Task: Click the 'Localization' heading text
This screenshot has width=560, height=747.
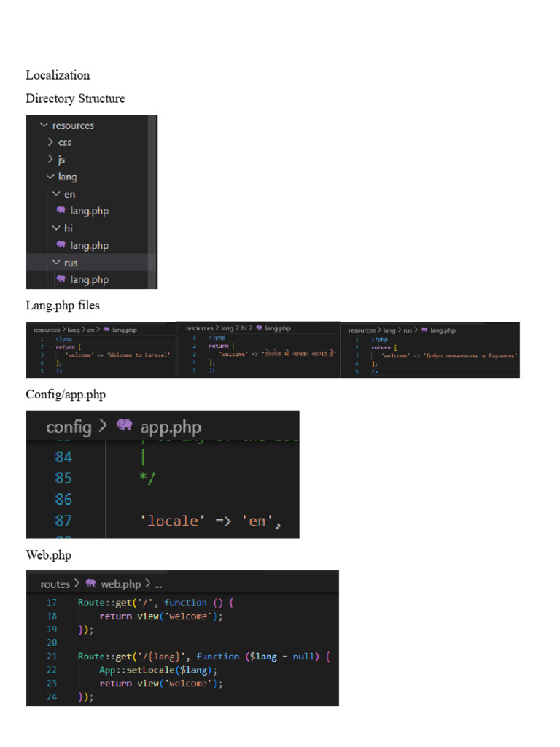Action: [x=58, y=75]
